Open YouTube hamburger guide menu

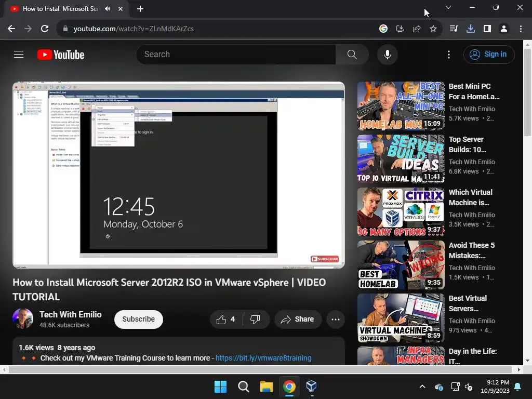point(19,54)
